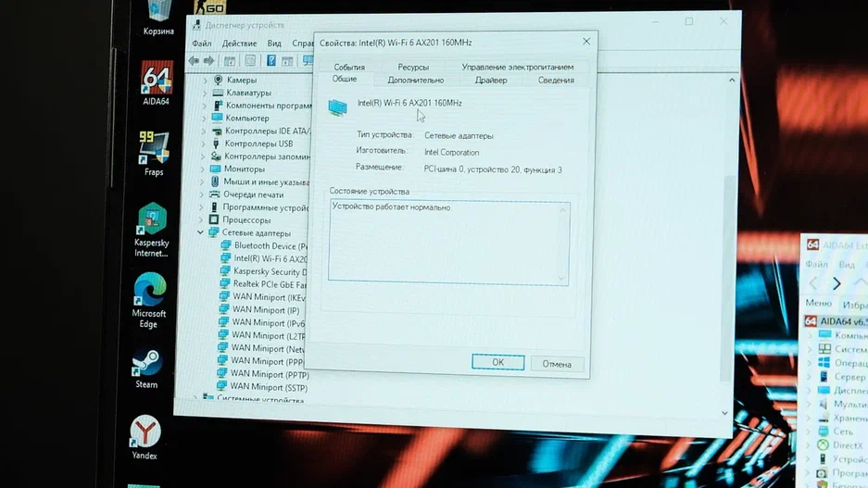Viewport: 868px width, 488px height.
Task: Open the Корзина recycle bin desktop icon
Action: pos(158,19)
